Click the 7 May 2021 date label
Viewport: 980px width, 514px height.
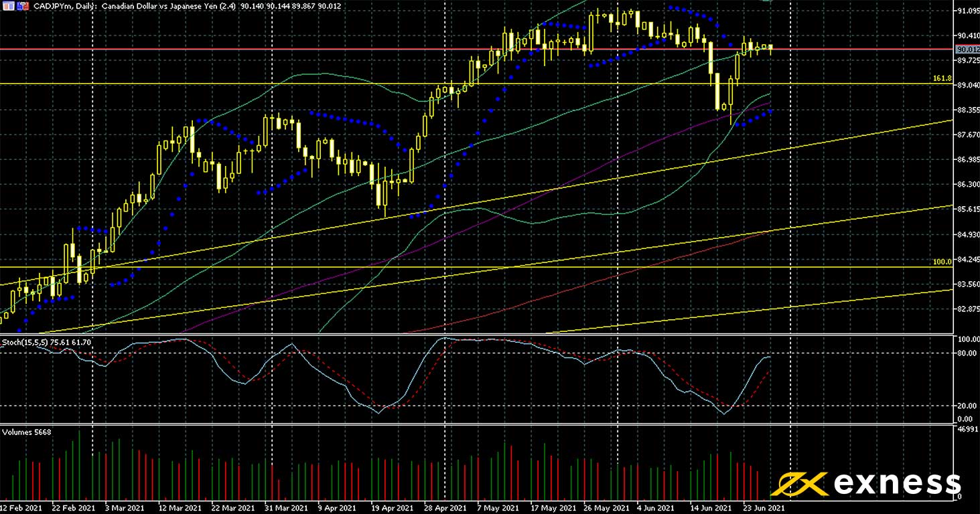498,508
